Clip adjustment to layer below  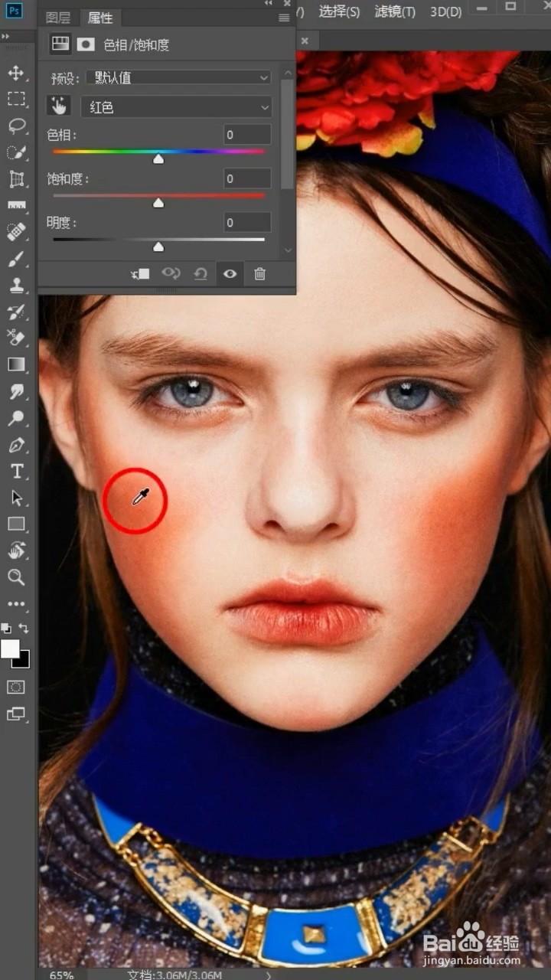click(x=140, y=273)
